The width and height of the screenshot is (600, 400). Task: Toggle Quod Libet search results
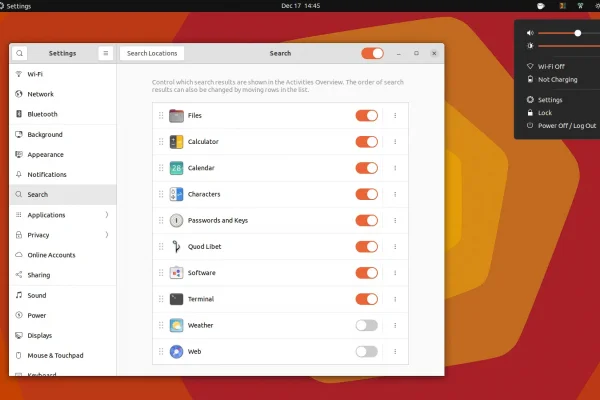tap(367, 247)
